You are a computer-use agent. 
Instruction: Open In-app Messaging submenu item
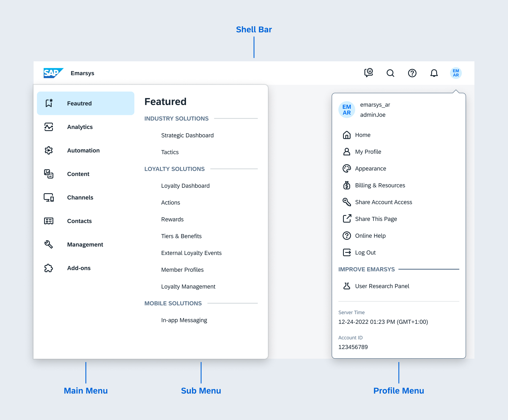(x=184, y=320)
